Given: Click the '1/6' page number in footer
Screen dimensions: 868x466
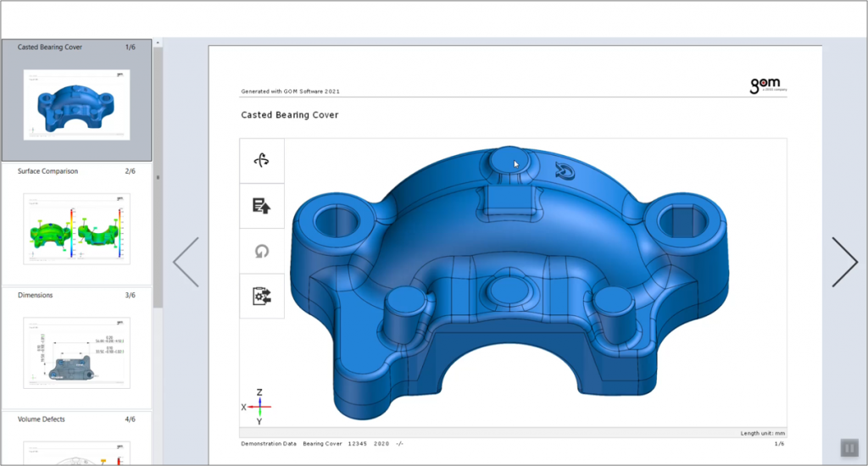Looking at the screenshot, I should click(779, 444).
